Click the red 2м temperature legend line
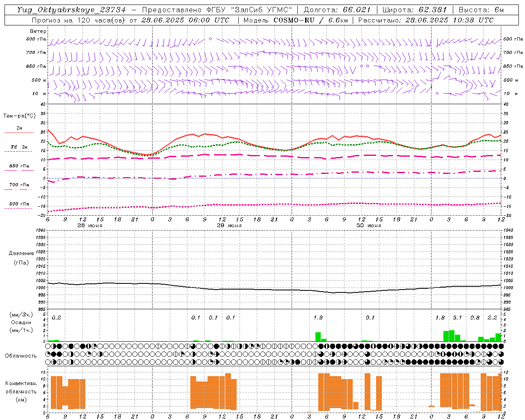Image resolution: width=525 pixels, height=420 pixels. coord(19,132)
